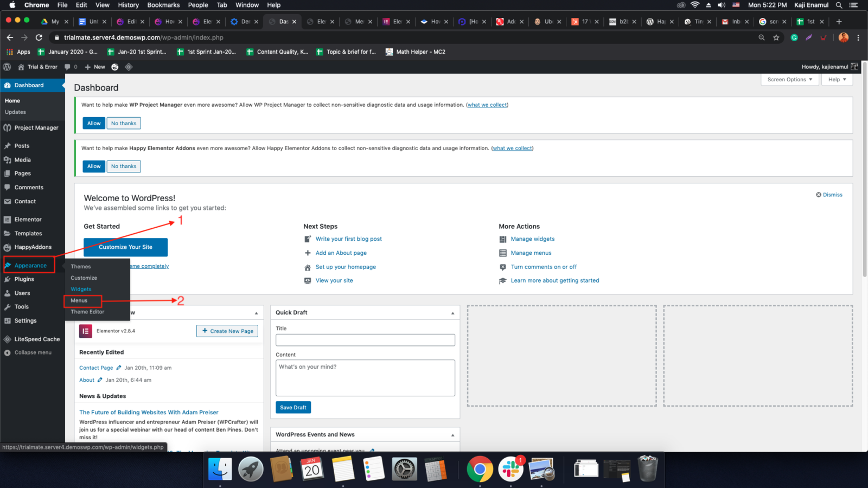Open the Chrome three-dot menu
Image resolution: width=868 pixels, height=488 pixels.
[x=858, y=37]
